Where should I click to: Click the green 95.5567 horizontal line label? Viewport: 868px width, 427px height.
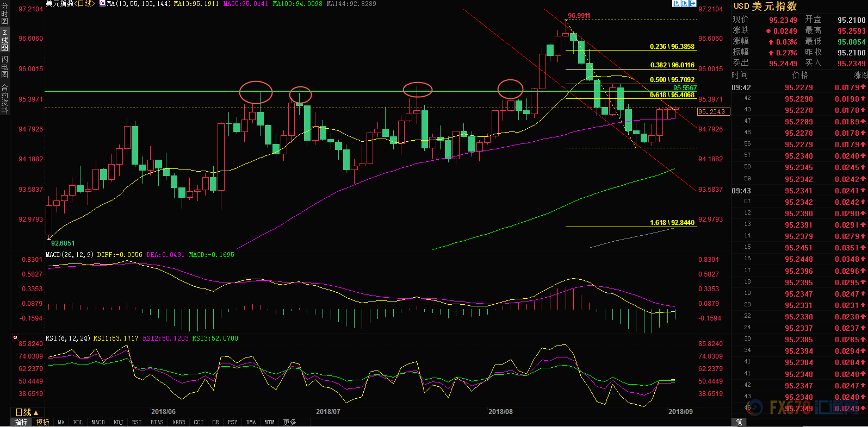pos(685,87)
